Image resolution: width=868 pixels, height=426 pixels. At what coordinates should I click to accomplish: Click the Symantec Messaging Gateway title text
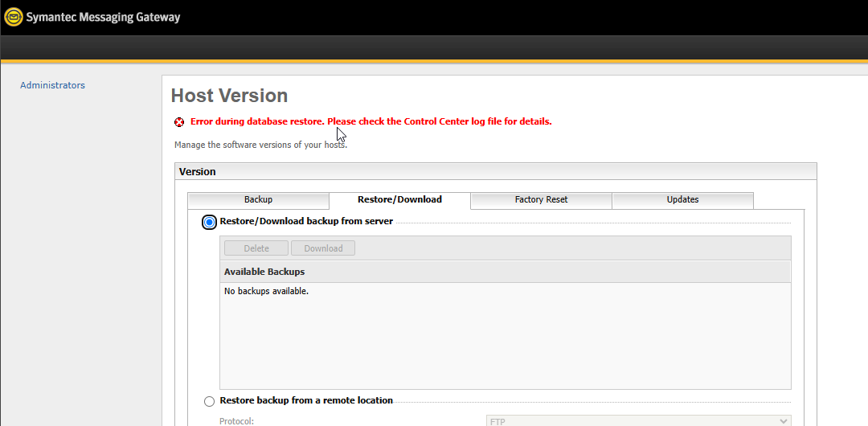[x=103, y=17]
